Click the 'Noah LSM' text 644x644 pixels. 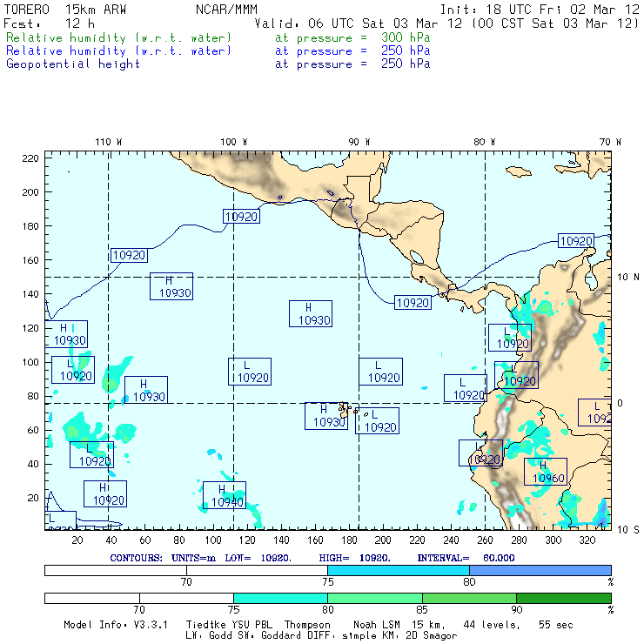pyautogui.click(x=377, y=625)
